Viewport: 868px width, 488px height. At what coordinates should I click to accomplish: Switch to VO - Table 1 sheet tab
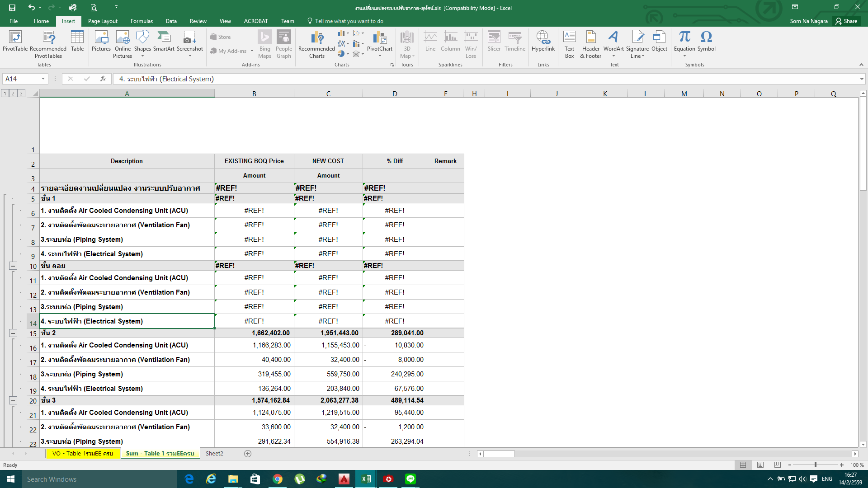[83, 454]
